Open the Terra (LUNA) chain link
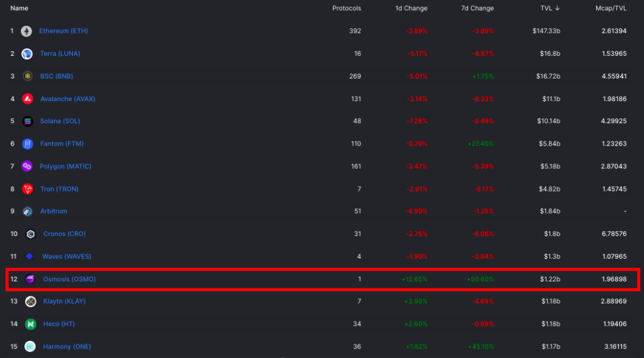Screen dimensions: 644x358 [60, 53]
